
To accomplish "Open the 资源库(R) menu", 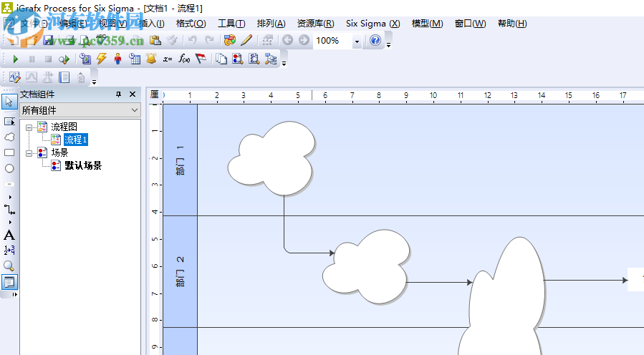I will click(x=315, y=24).
